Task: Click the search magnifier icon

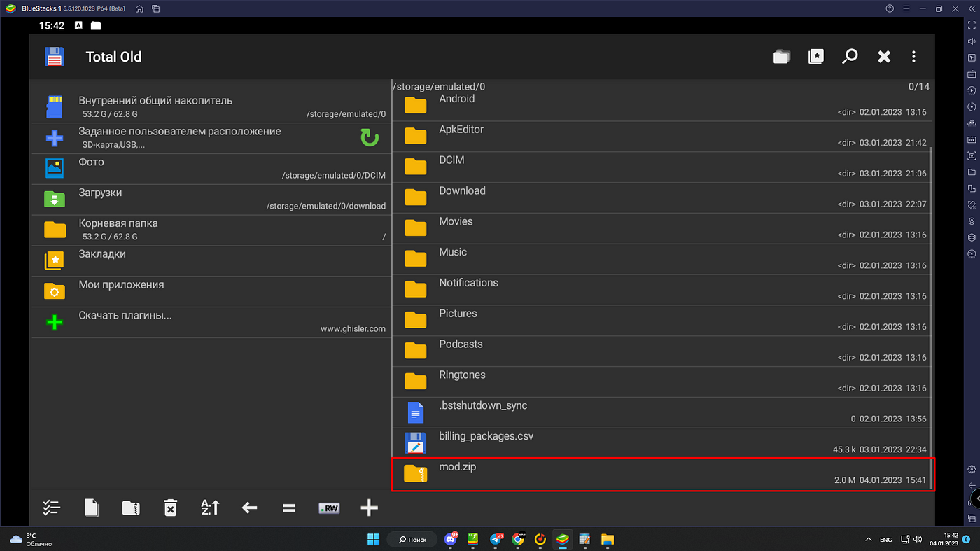Action: [x=850, y=57]
